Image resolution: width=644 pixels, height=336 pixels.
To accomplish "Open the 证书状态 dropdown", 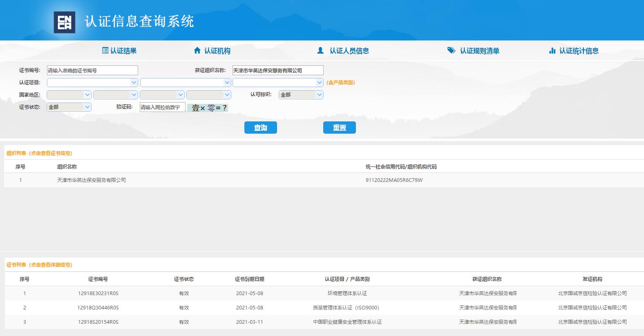I will [69, 107].
